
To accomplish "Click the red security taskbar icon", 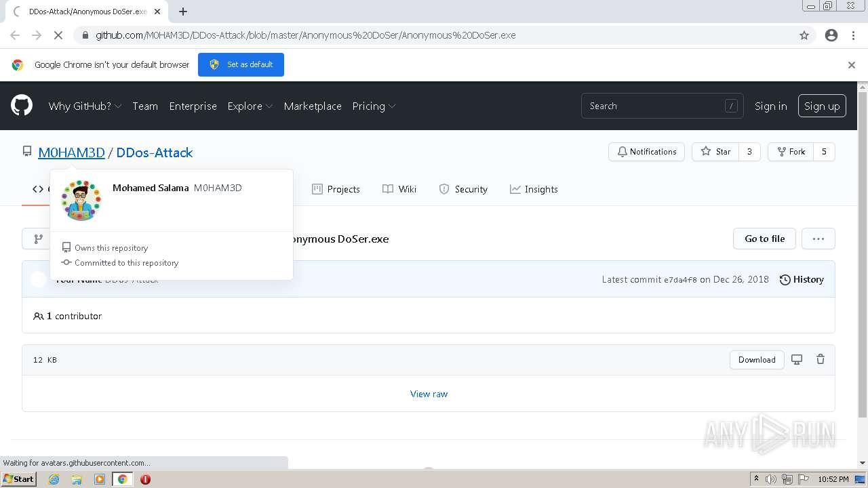I will (x=145, y=479).
